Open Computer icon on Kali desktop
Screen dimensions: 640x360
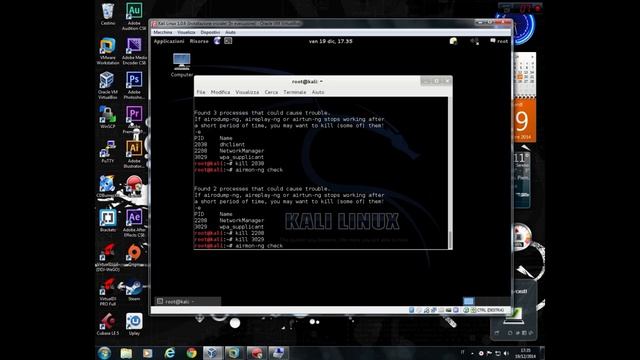pos(182,64)
